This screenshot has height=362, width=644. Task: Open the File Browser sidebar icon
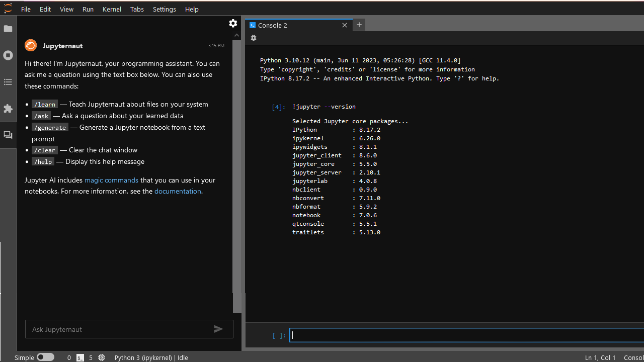pyautogui.click(x=8, y=29)
